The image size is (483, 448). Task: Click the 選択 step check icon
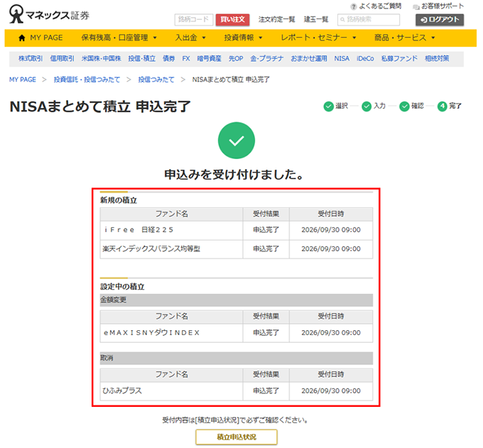click(x=329, y=106)
